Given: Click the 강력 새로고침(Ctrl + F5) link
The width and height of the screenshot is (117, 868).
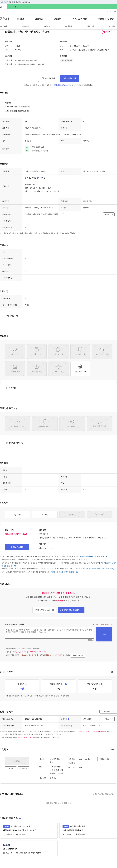Looking at the screenshot, I should 62,85.
